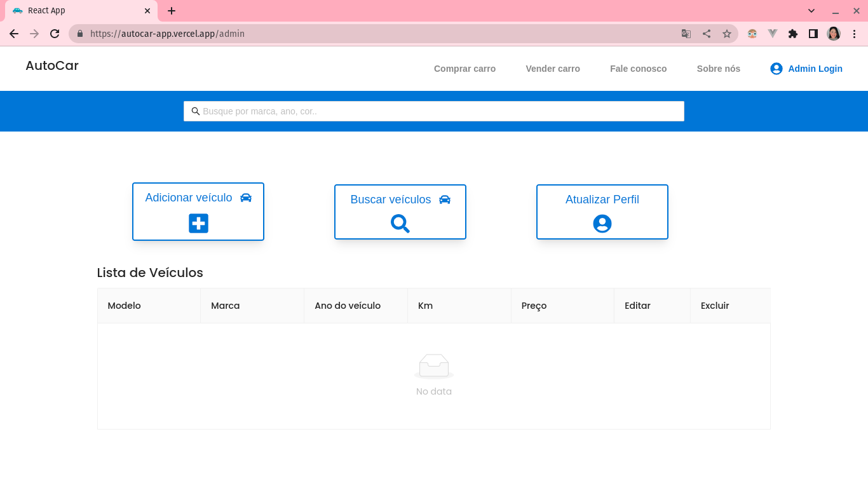
Task: Open the Chrome profile avatar
Action: [834, 34]
